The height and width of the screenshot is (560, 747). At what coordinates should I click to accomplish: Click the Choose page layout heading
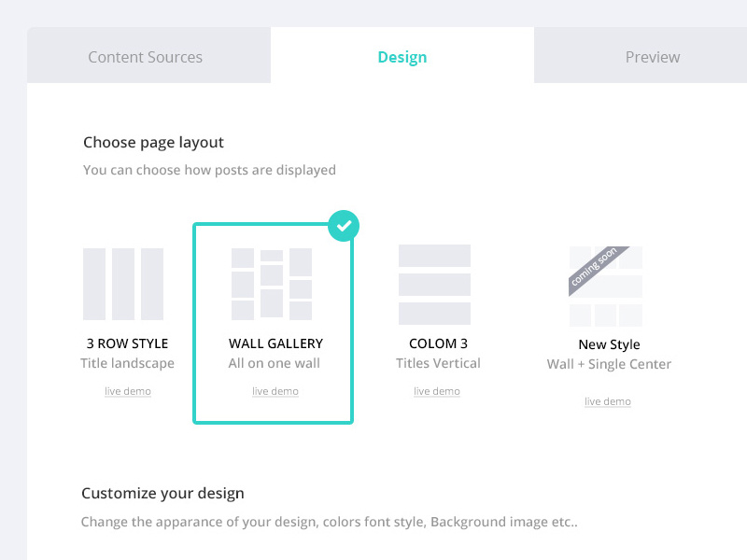[x=153, y=143]
